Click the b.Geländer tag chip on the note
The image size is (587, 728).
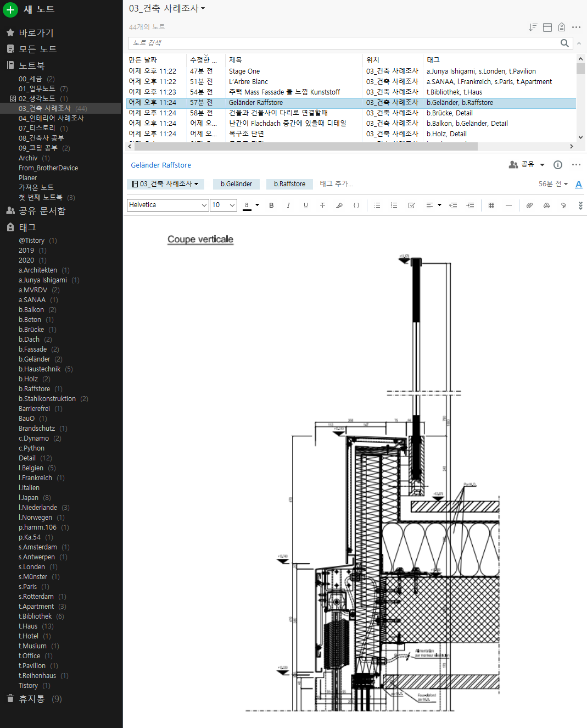(x=236, y=184)
